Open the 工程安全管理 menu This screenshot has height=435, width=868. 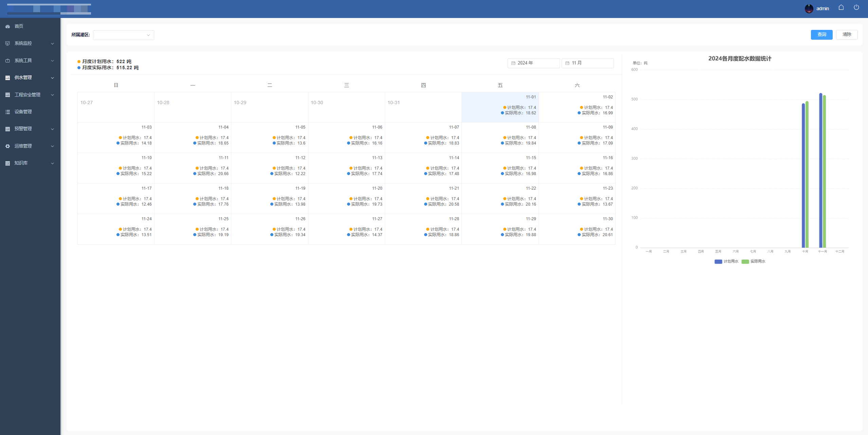27,95
